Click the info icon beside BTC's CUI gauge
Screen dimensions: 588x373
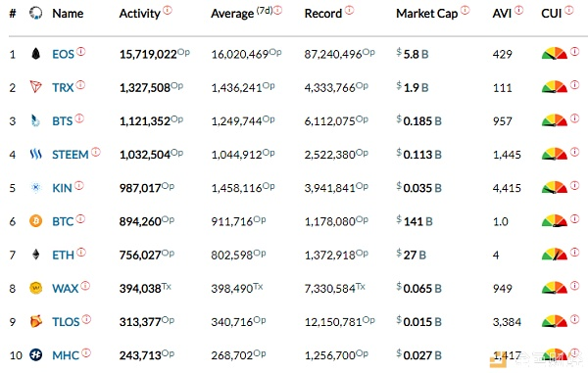574,218
